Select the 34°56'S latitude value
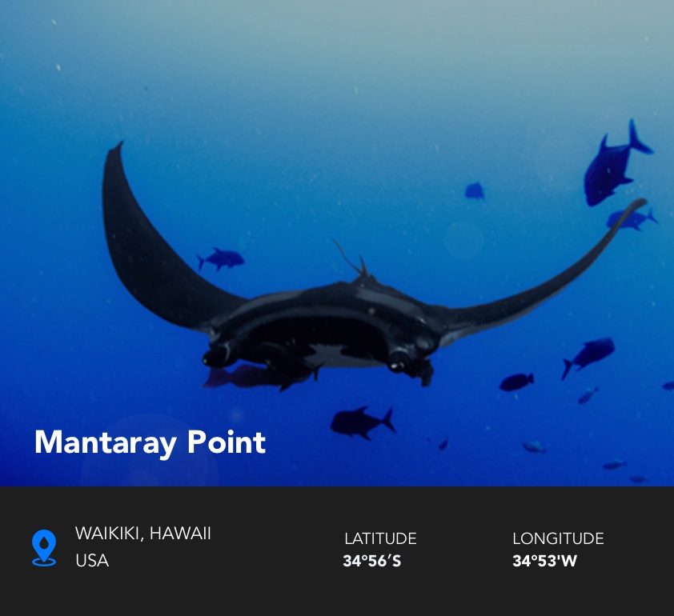This screenshot has height=616, width=674. point(371,561)
